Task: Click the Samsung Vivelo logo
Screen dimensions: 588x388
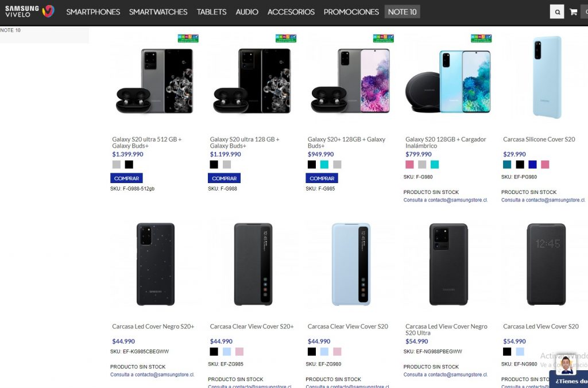Action: coord(30,11)
